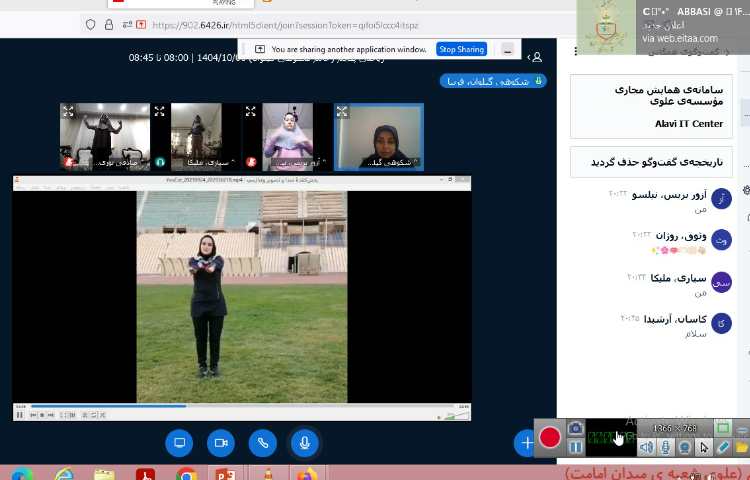Click the 1366 × 768 resolution label
The height and width of the screenshot is (480, 750).
pyautogui.click(x=674, y=428)
